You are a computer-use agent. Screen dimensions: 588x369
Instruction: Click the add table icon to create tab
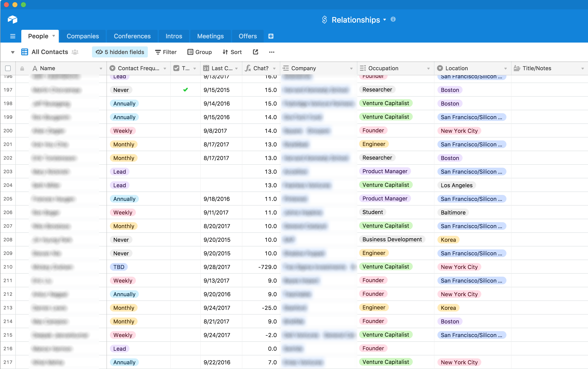(x=271, y=36)
